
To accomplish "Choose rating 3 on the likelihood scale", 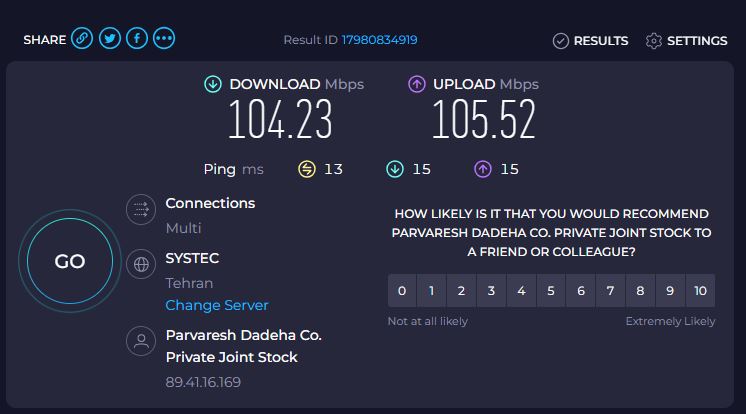I will pyautogui.click(x=491, y=291).
